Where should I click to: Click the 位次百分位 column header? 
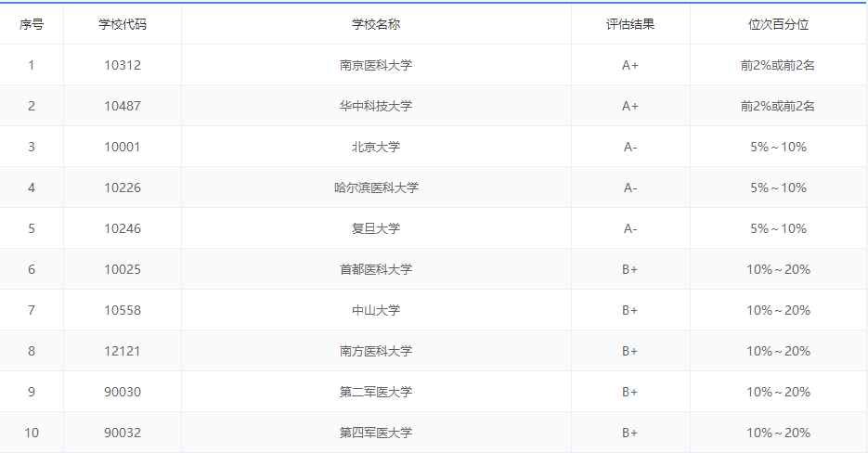point(778,24)
